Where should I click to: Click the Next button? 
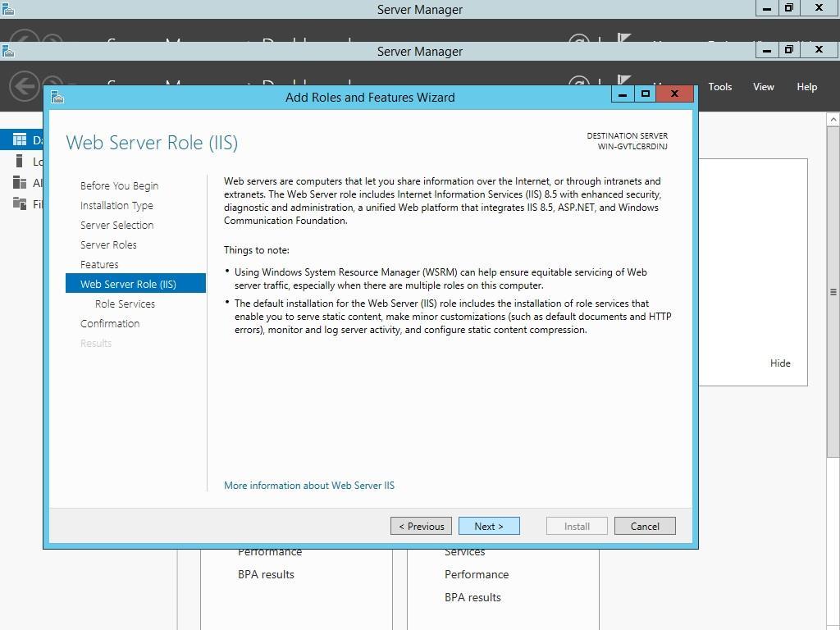pos(489,526)
